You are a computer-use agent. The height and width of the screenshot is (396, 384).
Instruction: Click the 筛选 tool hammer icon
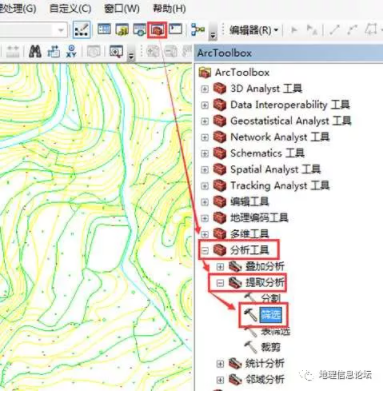(250, 315)
